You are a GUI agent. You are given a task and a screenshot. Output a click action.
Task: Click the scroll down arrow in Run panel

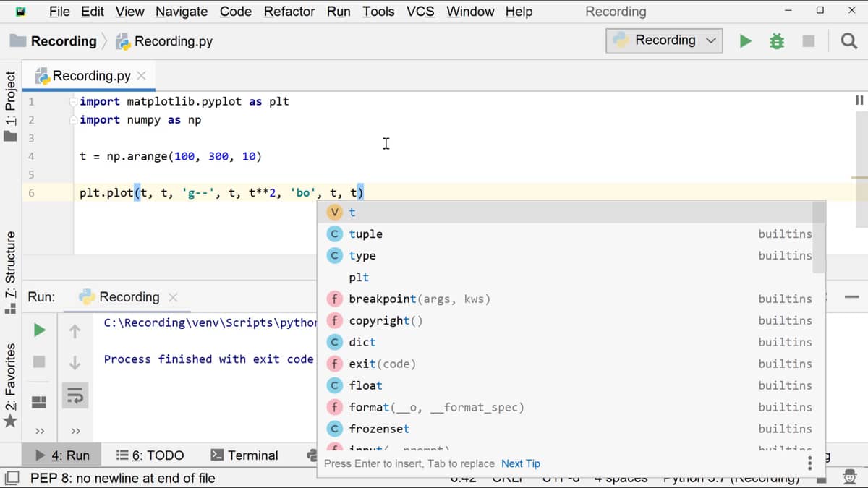(x=75, y=363)
